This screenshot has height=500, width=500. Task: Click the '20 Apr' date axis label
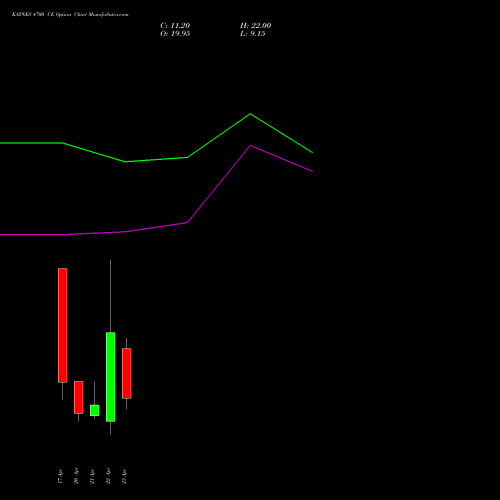coord(76,476)
